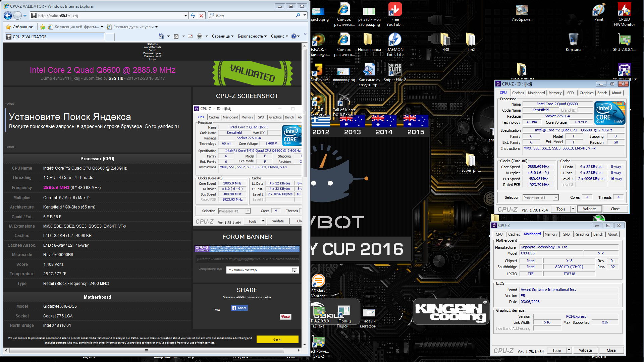Image resolution: width=644 pixels, height=362 pixels.
Task: Switch to Bench tab in CPU-Z ID ijkzij window
Action: (602, 93)
